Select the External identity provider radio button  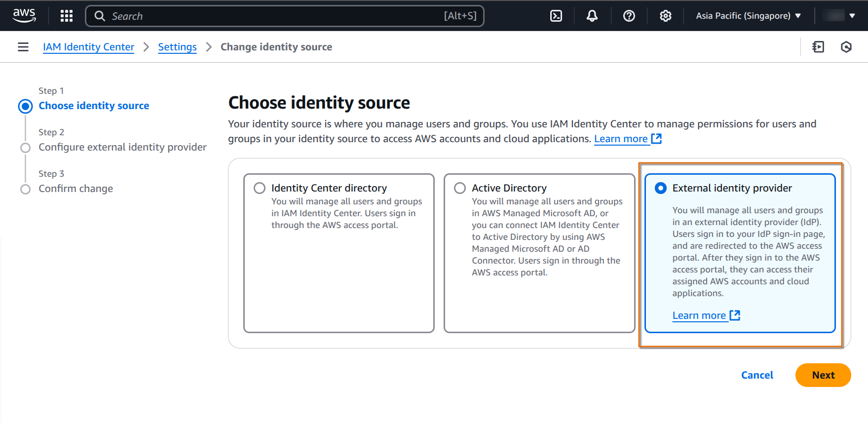(660, 188)
